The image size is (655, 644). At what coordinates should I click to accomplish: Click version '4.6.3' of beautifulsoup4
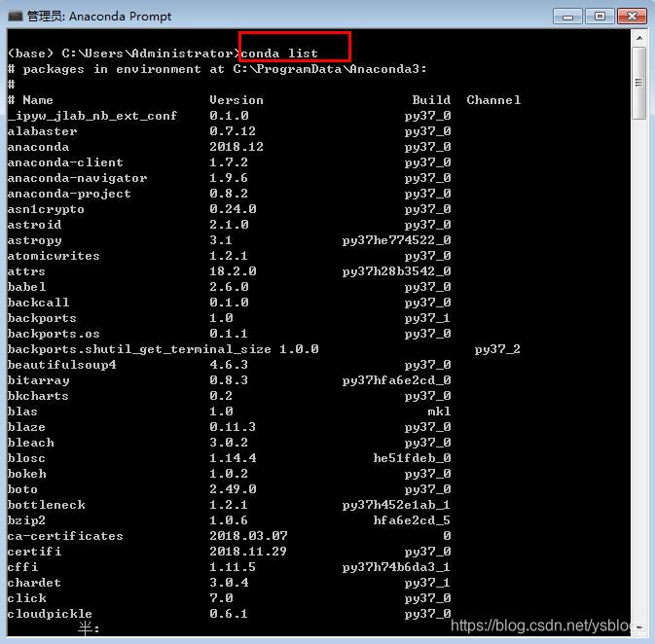click(x=229, y=365)
